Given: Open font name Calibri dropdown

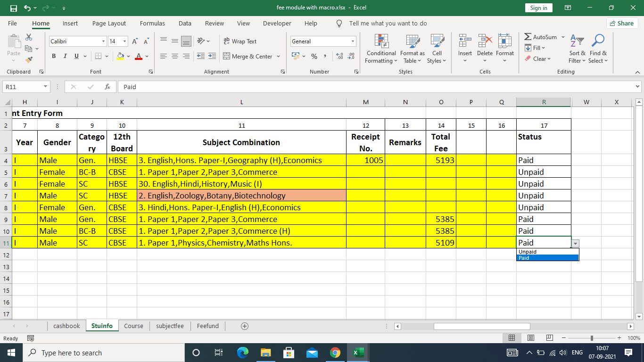Looking at the screenshot, I should (x=103, y=41).
